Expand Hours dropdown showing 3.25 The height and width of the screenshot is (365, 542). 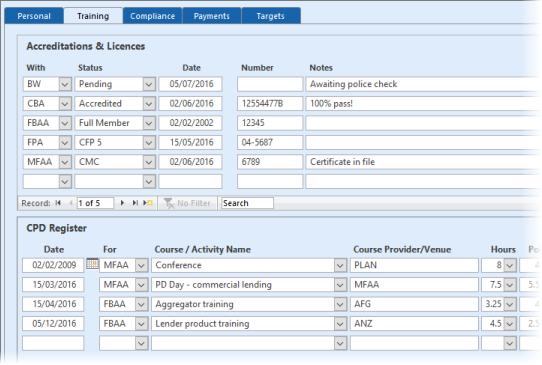point(510,304)
